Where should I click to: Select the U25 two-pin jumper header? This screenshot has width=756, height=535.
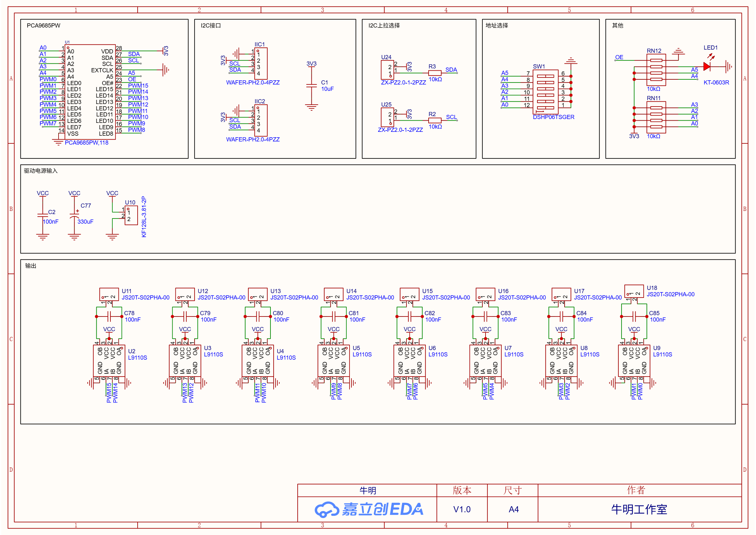(388, 117)
